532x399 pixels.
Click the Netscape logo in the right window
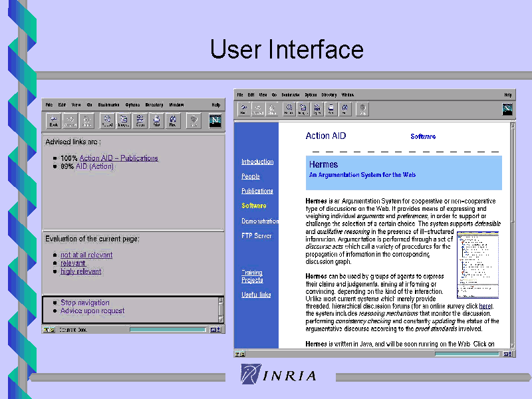click(507, 109)
